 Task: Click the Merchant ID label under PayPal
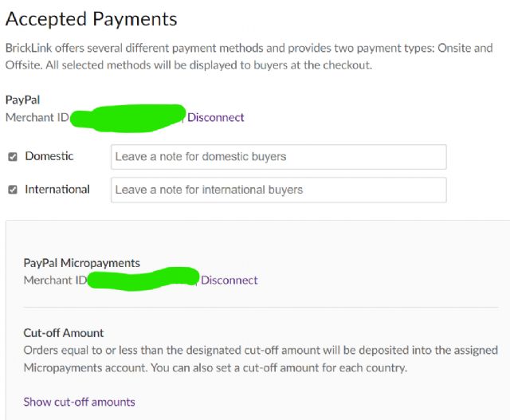tap(37, 117)
